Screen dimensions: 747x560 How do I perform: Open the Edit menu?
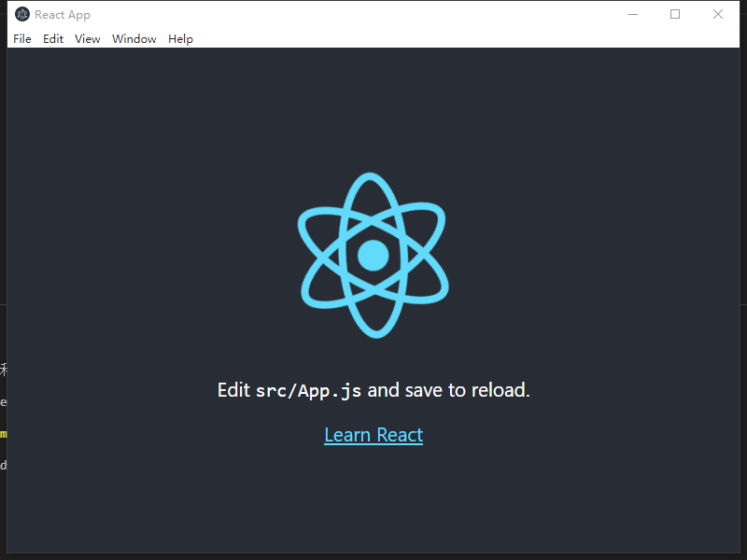coord(53,39)
